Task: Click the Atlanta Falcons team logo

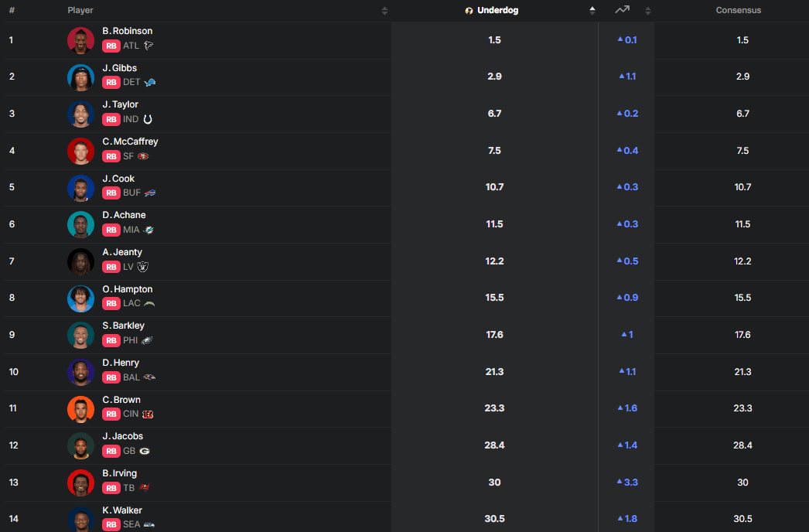Action: tap(149, 46)
